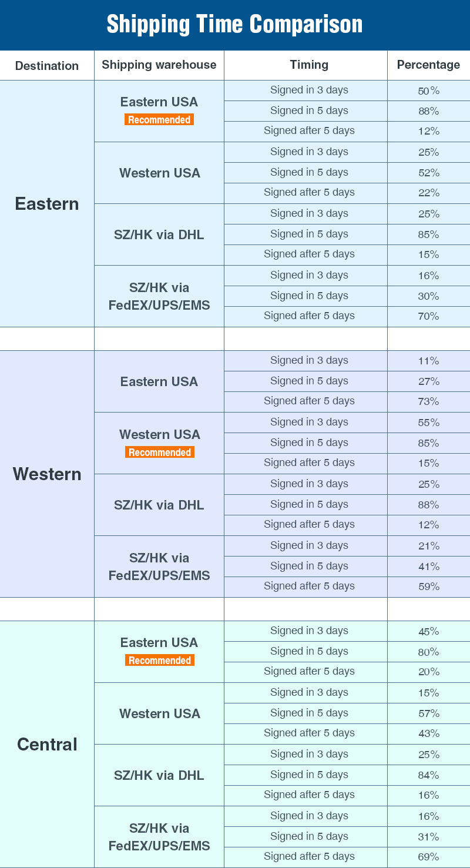Select the Shipping warehouse column header
The image size is (470, 868).
click(159, 65)
